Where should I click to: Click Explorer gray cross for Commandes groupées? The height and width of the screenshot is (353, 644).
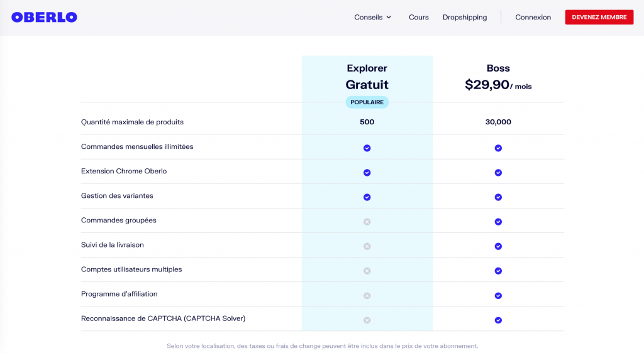[x=367, y=222]
